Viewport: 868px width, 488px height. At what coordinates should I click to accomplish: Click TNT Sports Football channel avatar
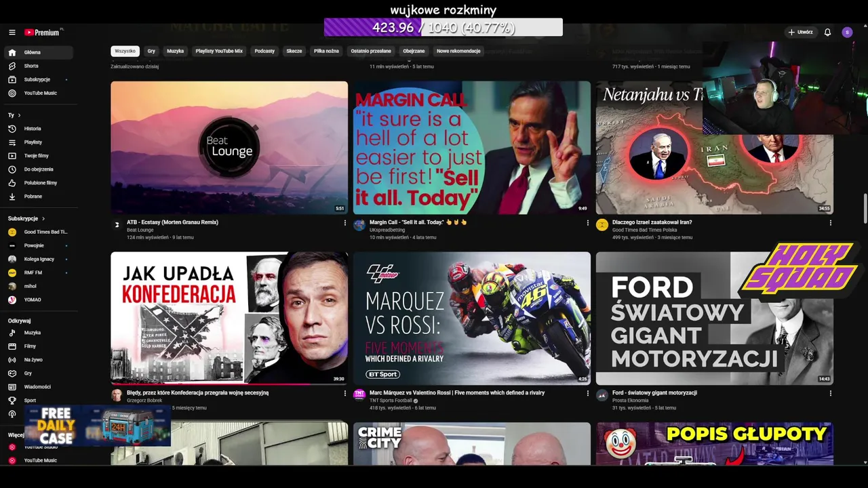[x=359, y=396]
